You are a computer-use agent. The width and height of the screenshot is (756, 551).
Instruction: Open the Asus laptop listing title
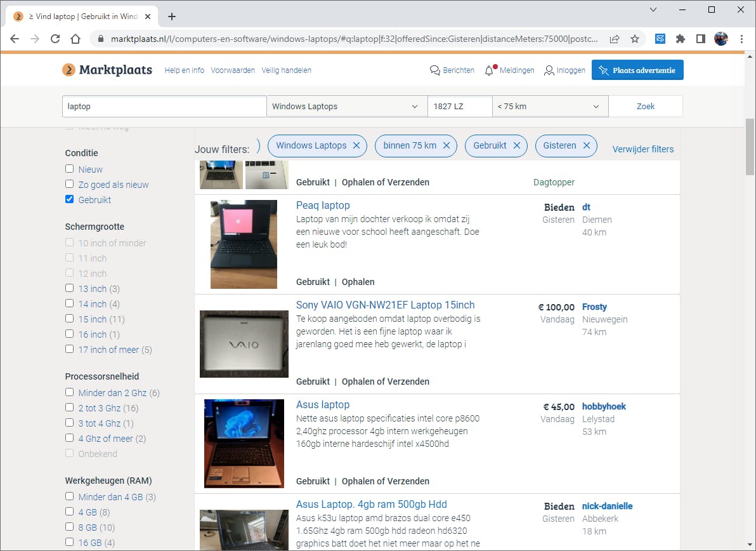323,405
